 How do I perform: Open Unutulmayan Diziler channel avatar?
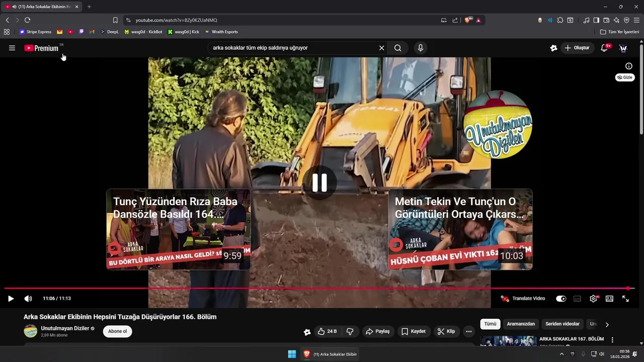pyautogui.click(x=31, y=331)
